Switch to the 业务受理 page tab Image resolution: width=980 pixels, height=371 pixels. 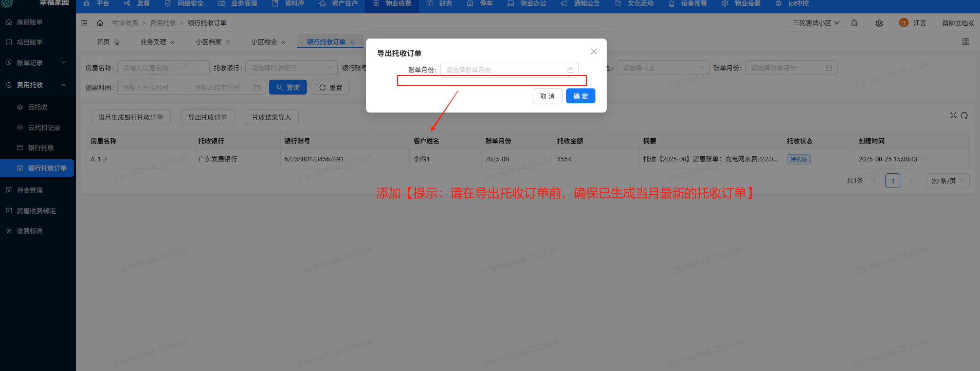click(153, 42)
